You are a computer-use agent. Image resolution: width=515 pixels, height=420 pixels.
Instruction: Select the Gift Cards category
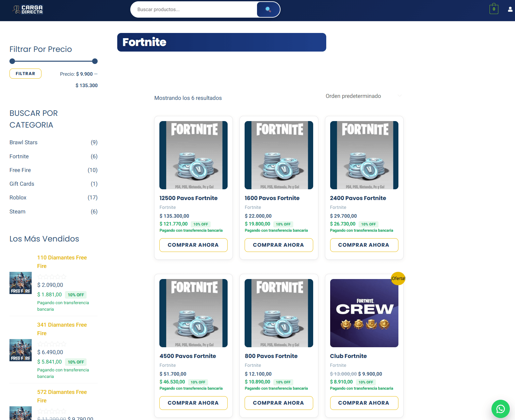(22, 184)
